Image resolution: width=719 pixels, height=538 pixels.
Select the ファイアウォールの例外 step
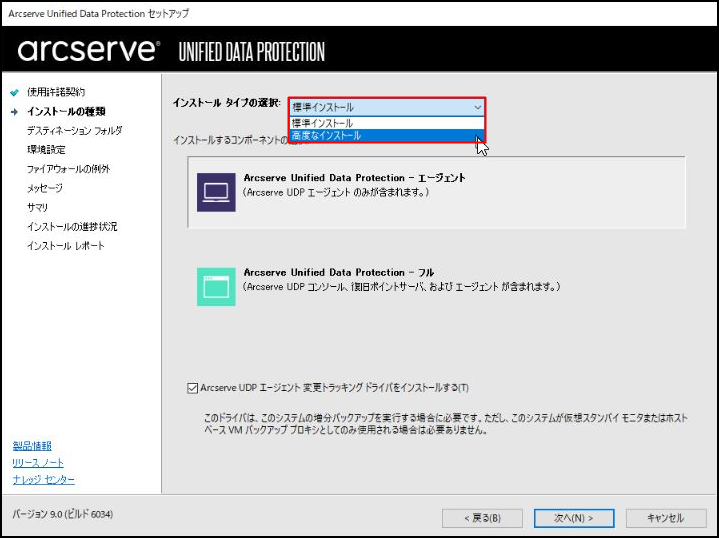tap(68, 169)
